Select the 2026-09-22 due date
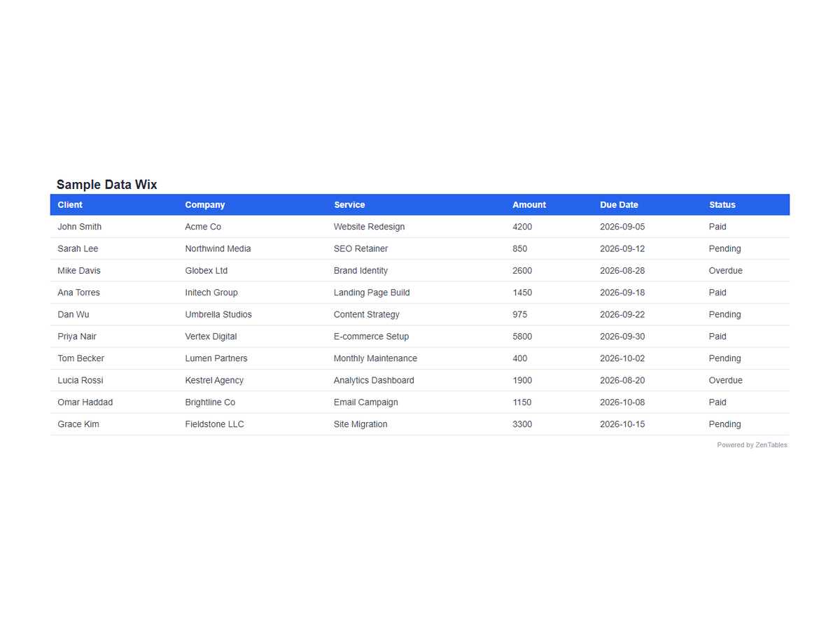 [622, 314]
